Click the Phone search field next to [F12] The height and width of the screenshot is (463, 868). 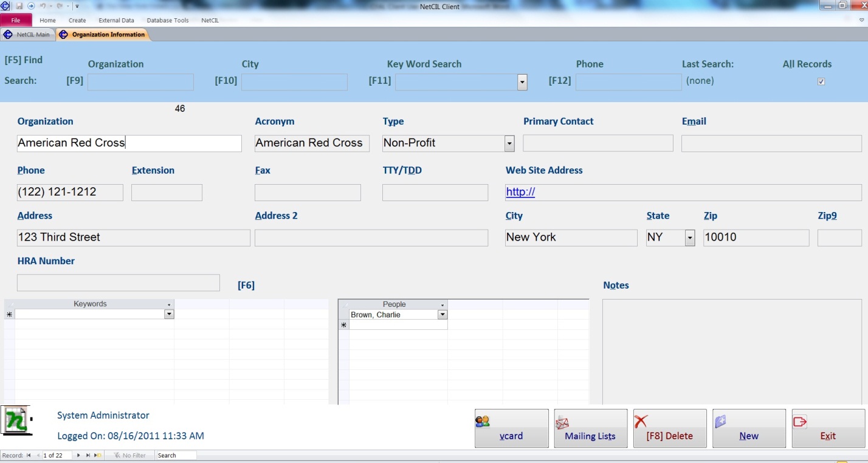click(x=629, y=82)
